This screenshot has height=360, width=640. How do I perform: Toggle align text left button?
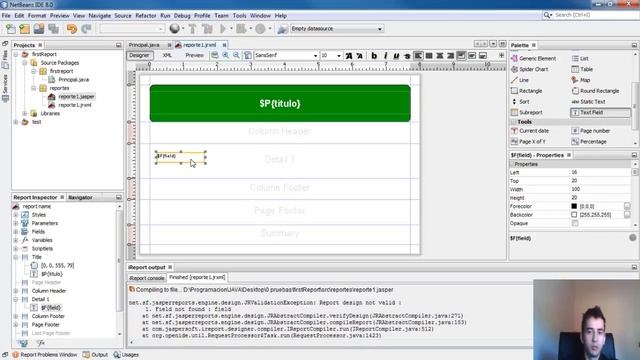418,56
